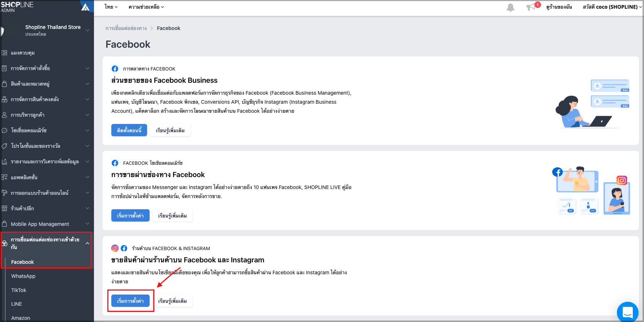Select TikTok in the sidebar submenu
This screenshot has height=322, width=644.
click(18, 290)
